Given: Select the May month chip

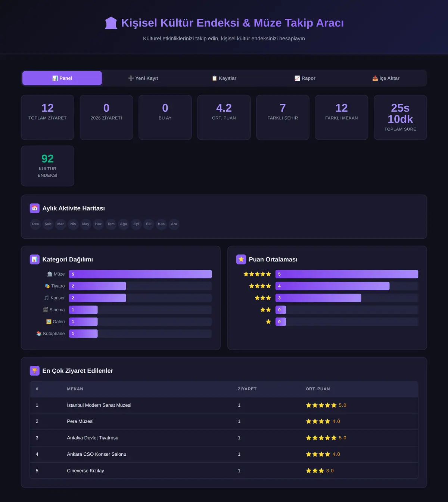Looking at the screenshot, I should tap(86, 224).
